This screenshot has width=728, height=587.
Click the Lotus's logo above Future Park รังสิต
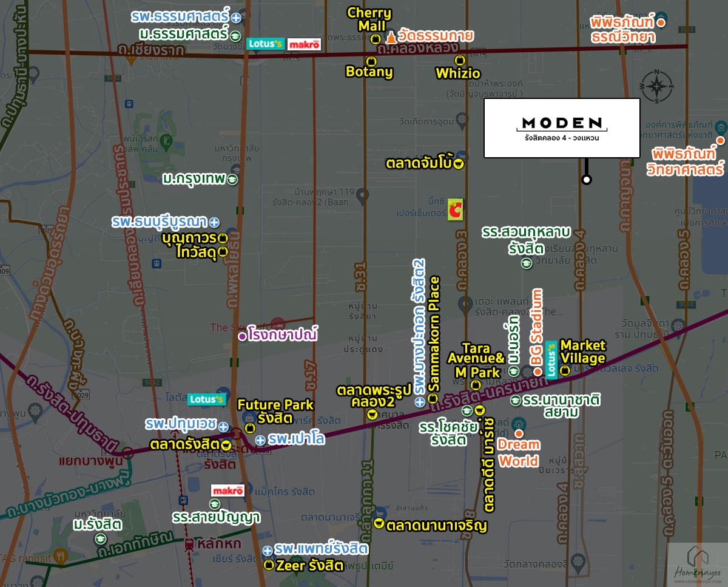pos(206,399)
